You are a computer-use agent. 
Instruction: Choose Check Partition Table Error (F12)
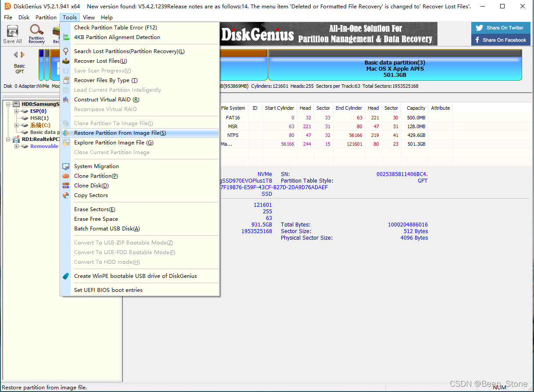[x=140, y=28]
